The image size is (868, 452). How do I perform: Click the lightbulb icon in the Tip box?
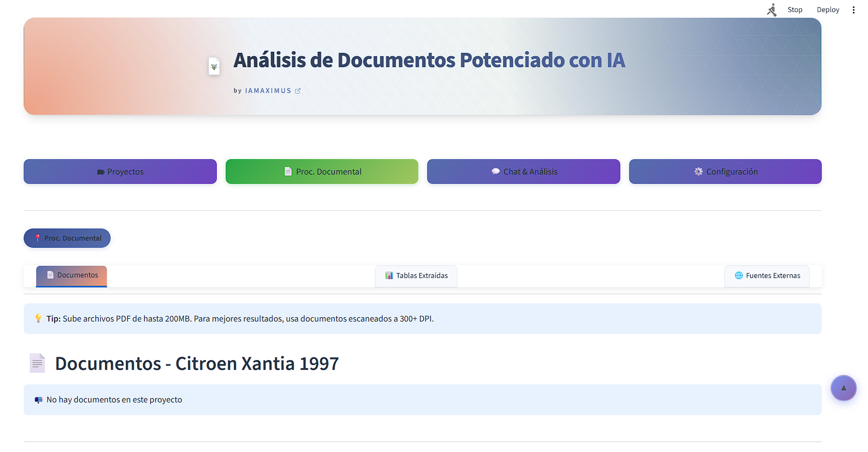[x=38, y=319]
